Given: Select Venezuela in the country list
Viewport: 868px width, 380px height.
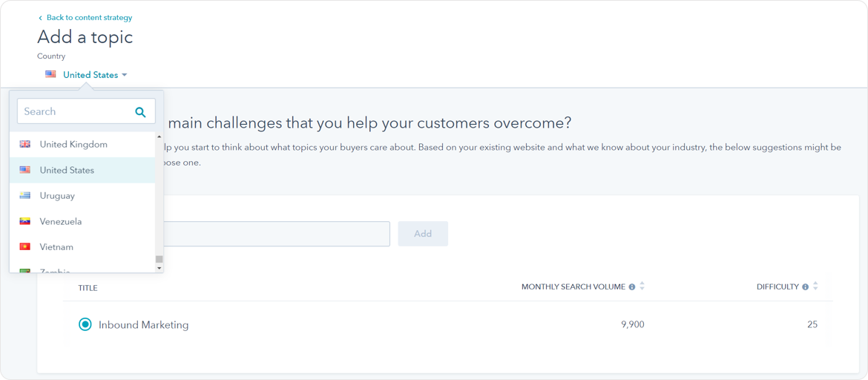Looking at the screenshot, I should 61,221.
